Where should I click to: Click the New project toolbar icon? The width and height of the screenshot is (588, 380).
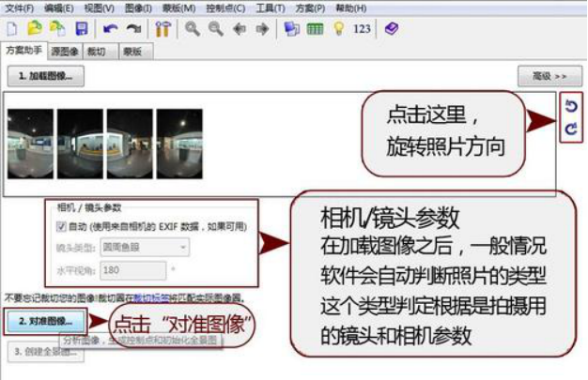(12, 29)
